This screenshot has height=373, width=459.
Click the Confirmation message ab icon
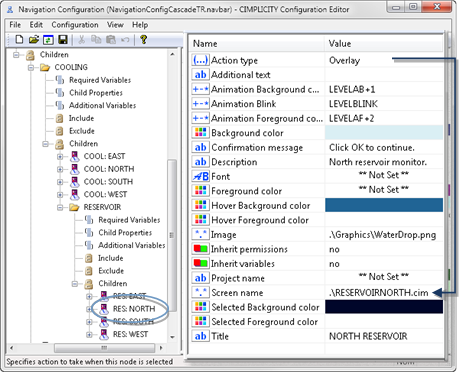pyautogui.click(x=201, y=147)
